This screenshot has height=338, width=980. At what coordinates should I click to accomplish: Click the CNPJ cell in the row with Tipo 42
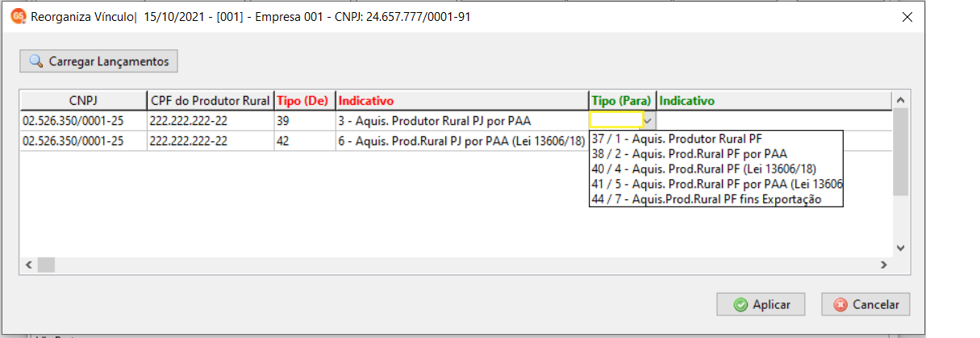83,140
